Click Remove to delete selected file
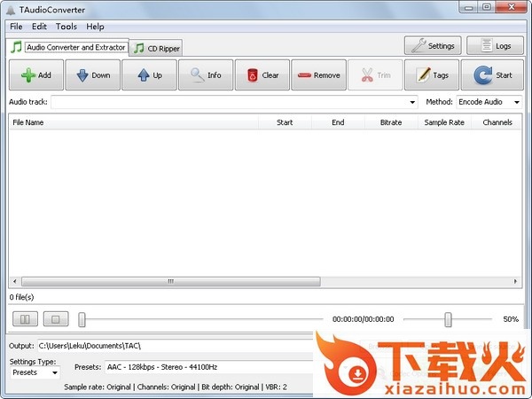Screen dimensions: 532x399 [x=319, y=75]
